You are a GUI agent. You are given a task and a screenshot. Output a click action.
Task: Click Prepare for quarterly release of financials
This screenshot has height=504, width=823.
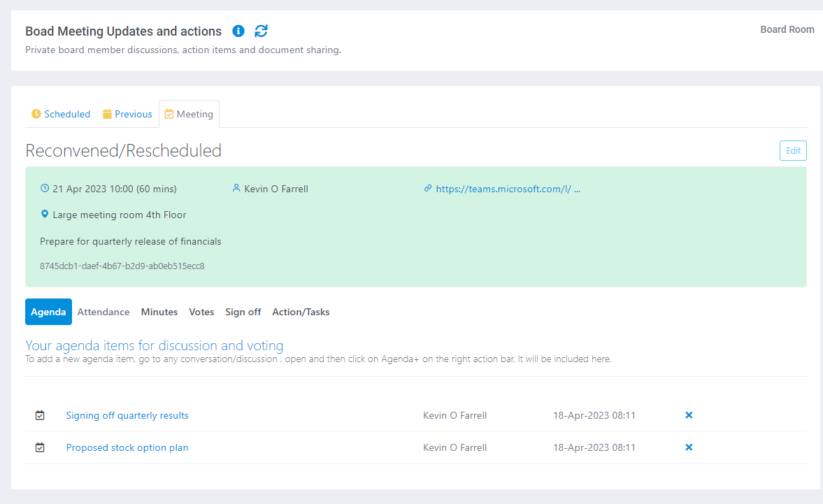click(131, 241)
